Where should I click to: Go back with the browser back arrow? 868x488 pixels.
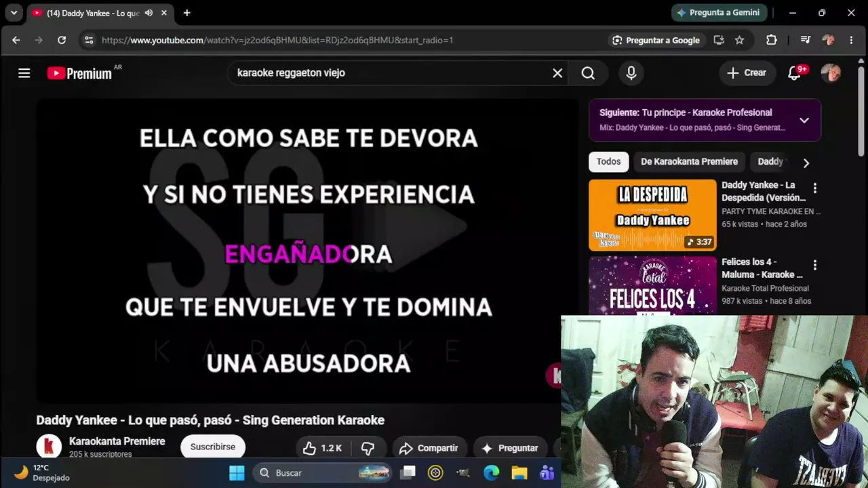coord(16,40)
